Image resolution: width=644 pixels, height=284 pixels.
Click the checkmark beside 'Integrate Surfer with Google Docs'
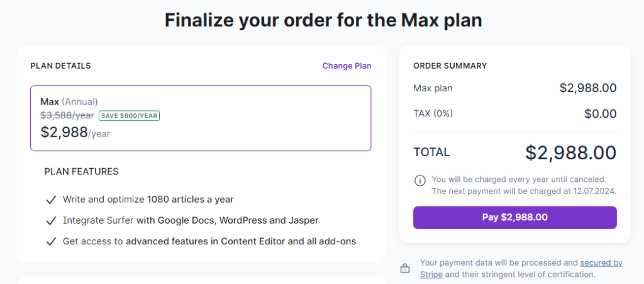[51, 220]
